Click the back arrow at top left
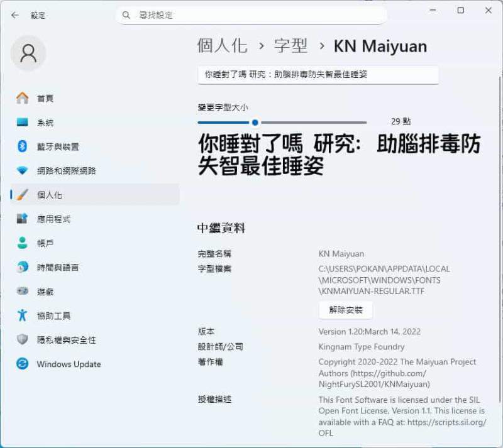Screen dimensions: 503x448 (x=14, y=14)
